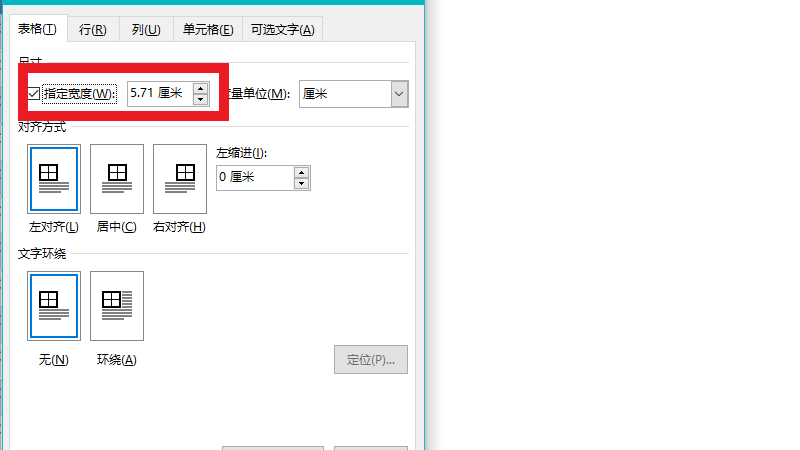Open the measurement unit (度量单位) dropdown

[399, 94]
